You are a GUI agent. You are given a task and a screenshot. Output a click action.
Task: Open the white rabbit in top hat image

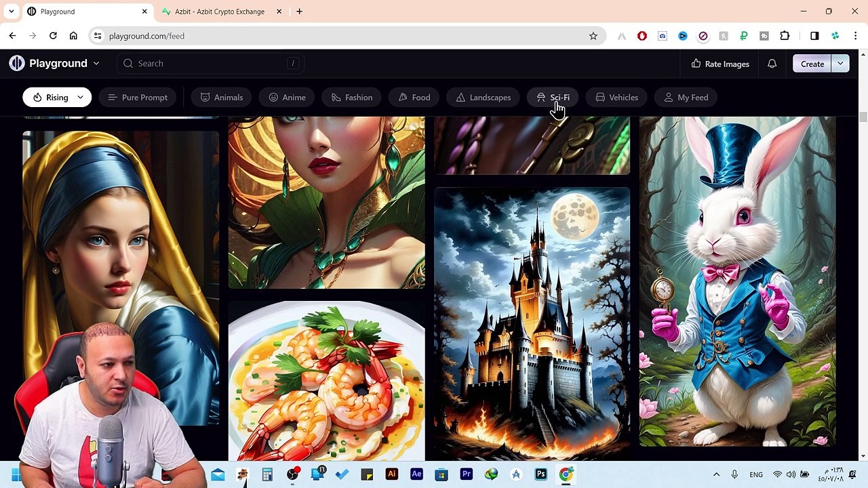tap(738, 281)
